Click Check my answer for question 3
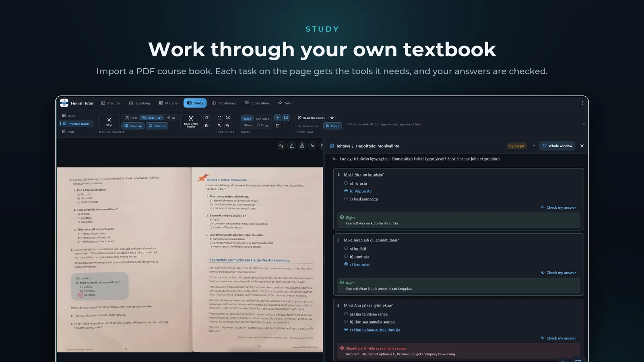644x362 pixels. point(558,338)
